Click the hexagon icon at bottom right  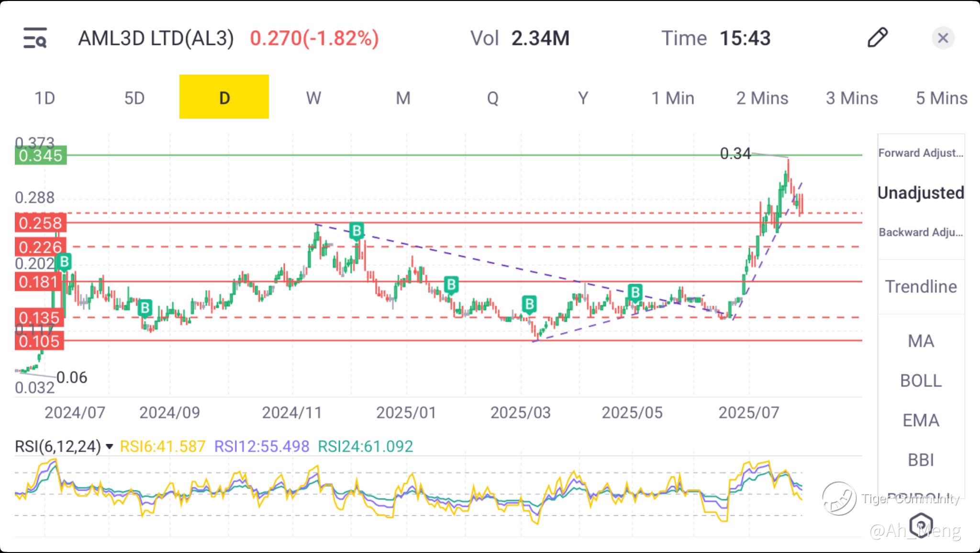click(921, 524)
